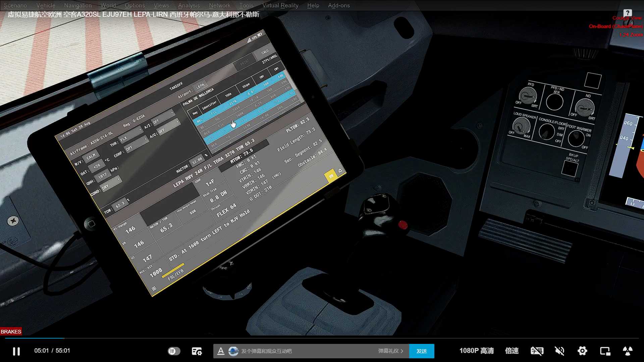Open the COND DRY dropdown
644x362 pixels.
click(112, 184)
